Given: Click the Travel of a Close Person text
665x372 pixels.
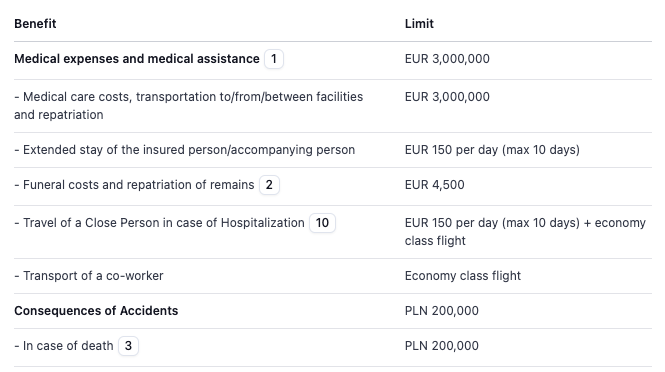Looking at the screenshot, I should pyautogui.click(x=159, y=223).
